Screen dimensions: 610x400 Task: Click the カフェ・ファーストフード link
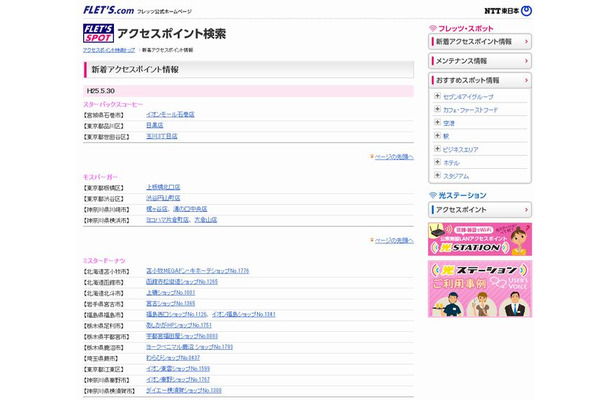(470, 110)
